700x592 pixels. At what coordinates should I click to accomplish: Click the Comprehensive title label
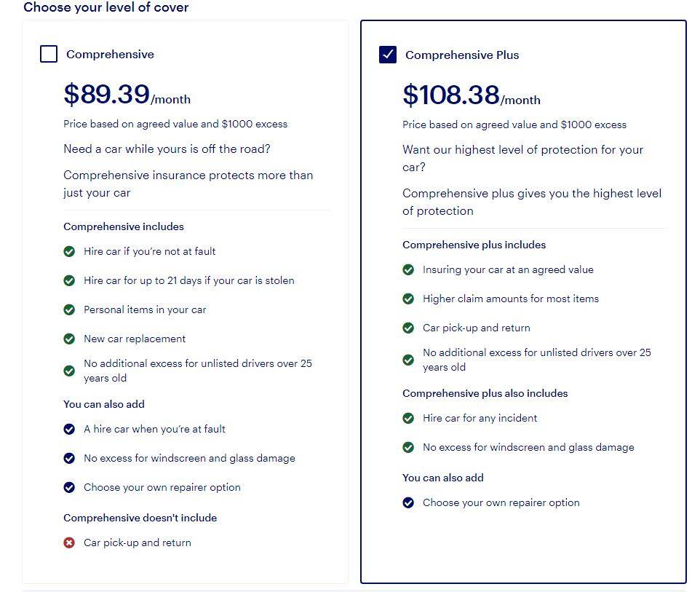(111, 55)
